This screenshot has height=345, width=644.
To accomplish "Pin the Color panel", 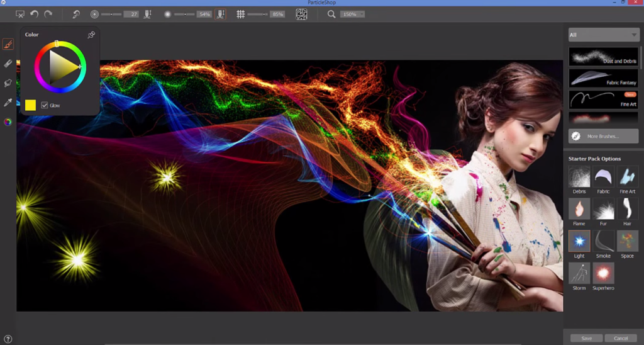I will click(x=91, y=35).
